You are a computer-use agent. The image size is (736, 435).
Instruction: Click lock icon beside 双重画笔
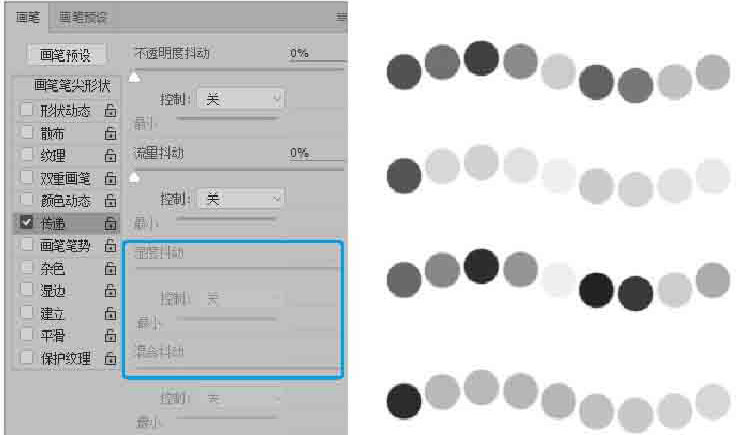110,178
